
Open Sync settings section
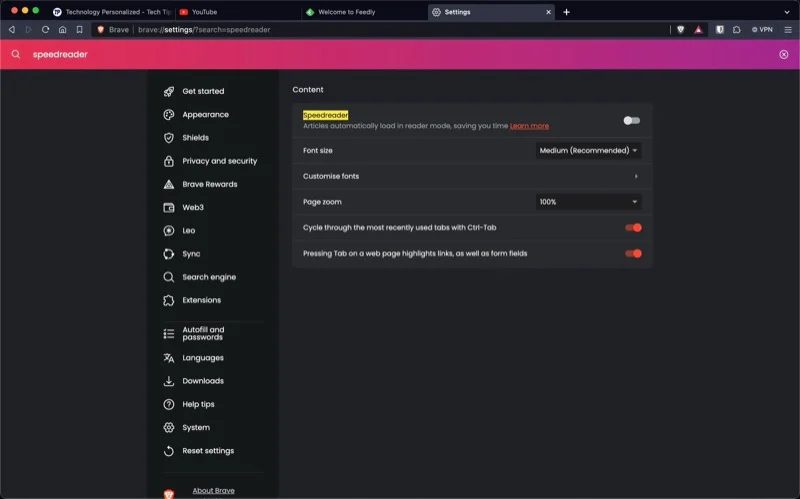(x=191, y=254)
